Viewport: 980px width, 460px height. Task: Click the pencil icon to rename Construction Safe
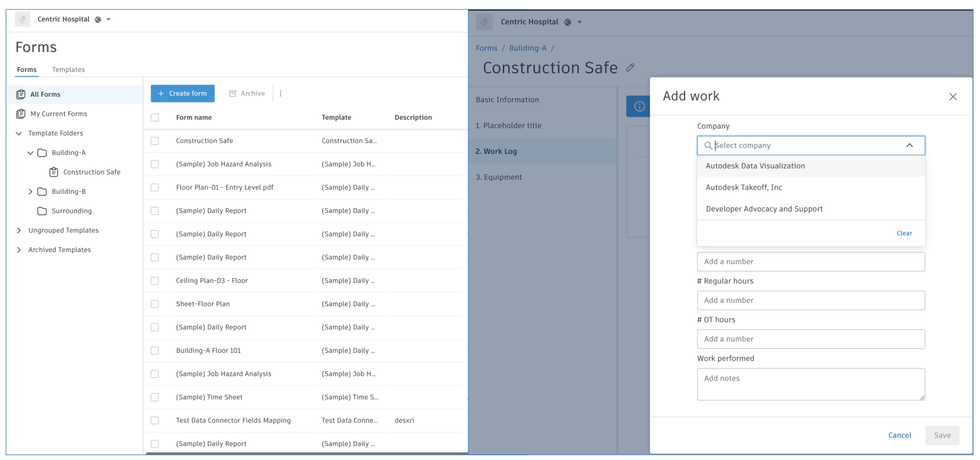pos(630,67)
